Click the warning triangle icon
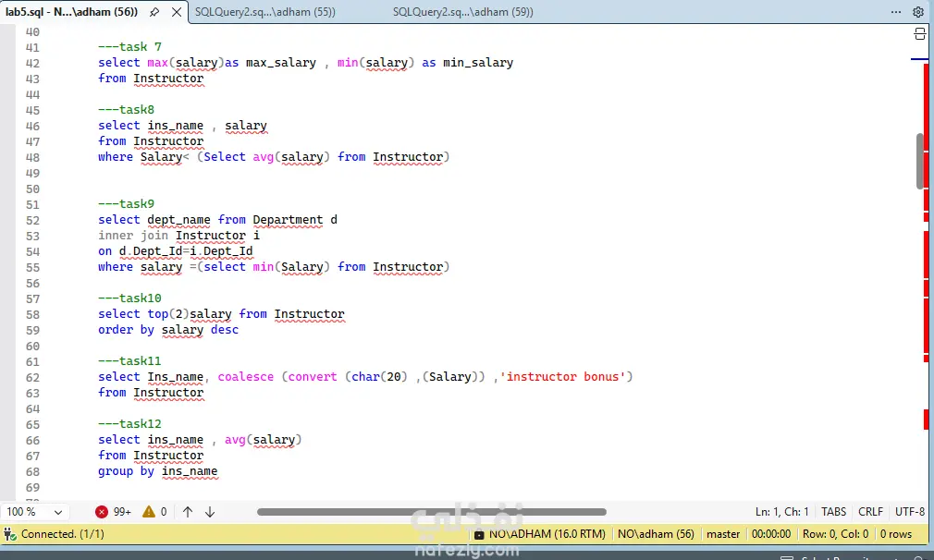 [x=148, y=512]
